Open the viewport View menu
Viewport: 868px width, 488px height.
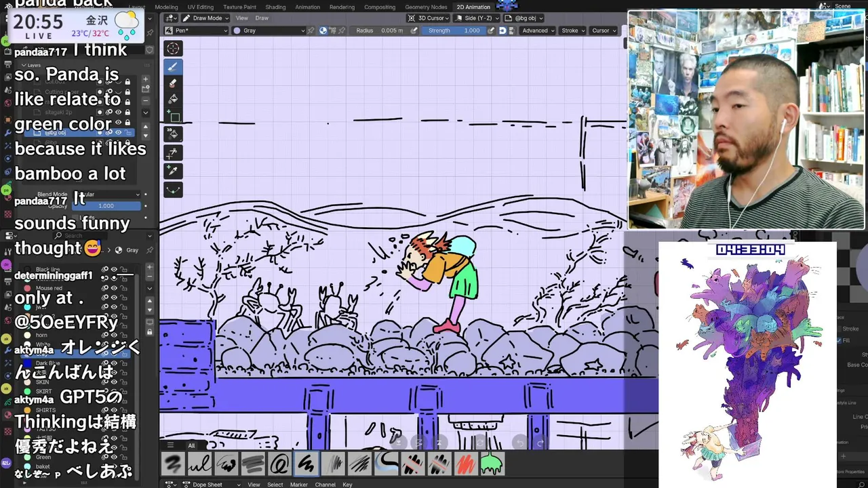(241, 18)
